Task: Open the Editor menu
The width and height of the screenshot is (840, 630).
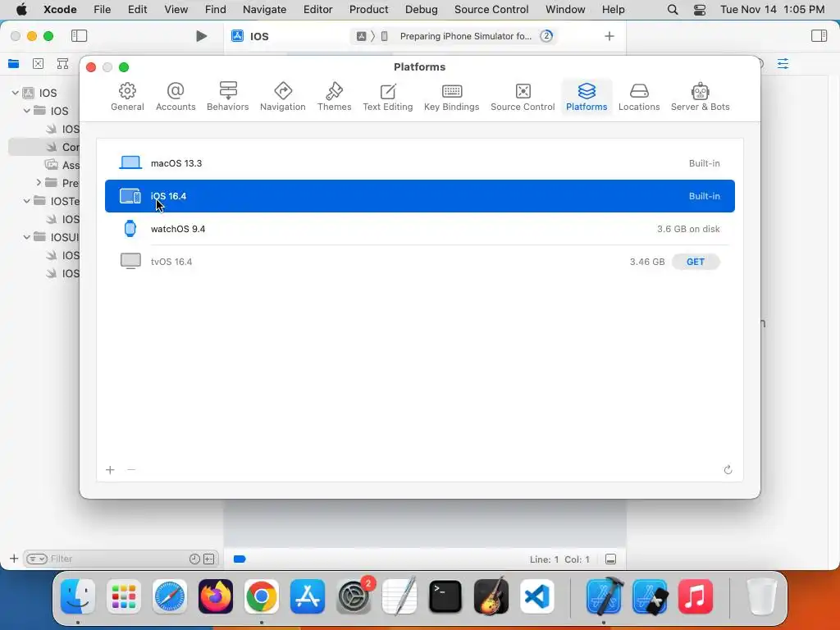Action: (x=317, y=9)
